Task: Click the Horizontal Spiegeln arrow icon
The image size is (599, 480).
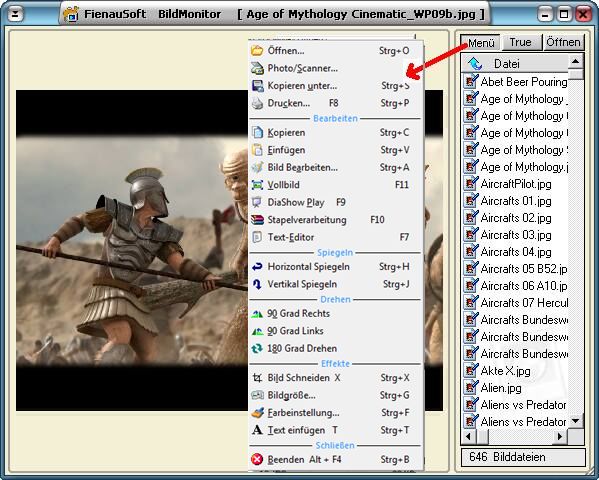Action: tap(257, 267)
